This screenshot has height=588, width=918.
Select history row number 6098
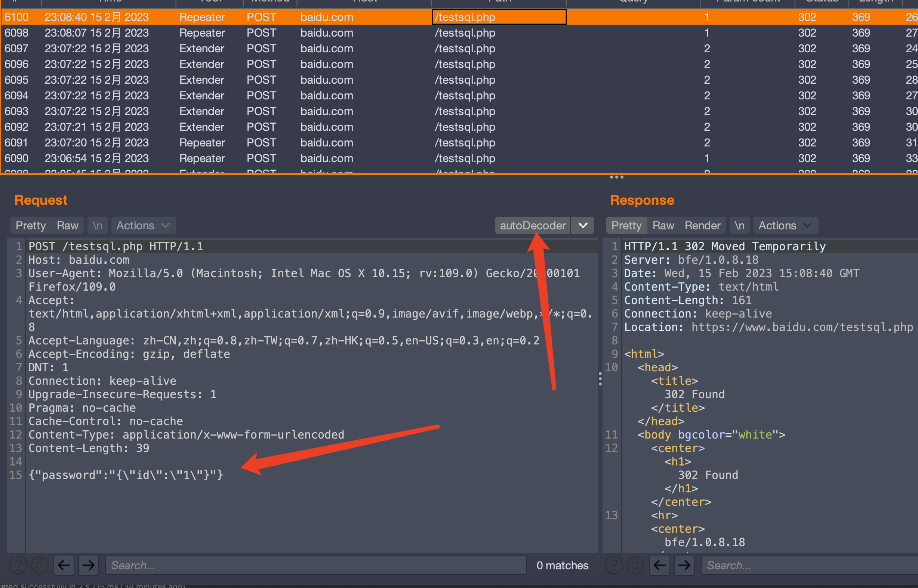(x=16, y=33)
